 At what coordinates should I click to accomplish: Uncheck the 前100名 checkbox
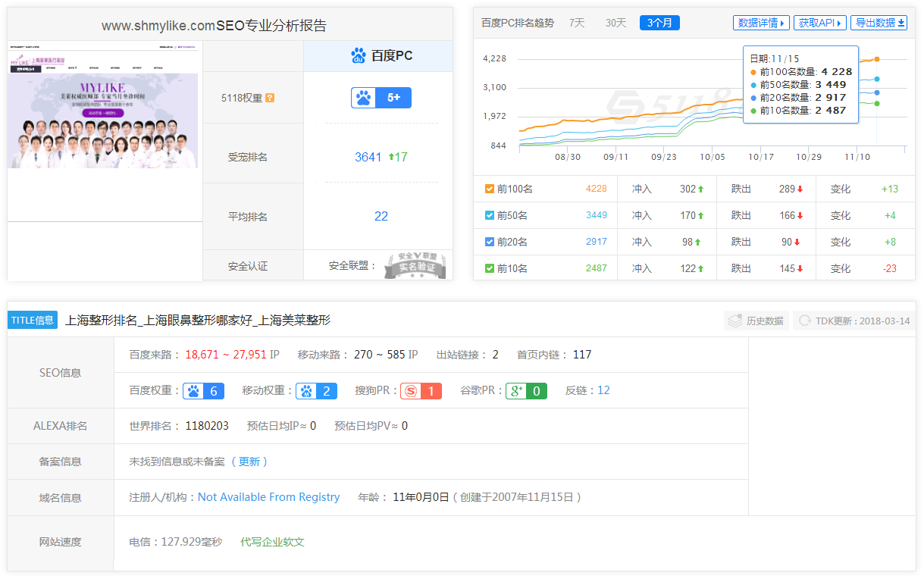click(490, 189)
